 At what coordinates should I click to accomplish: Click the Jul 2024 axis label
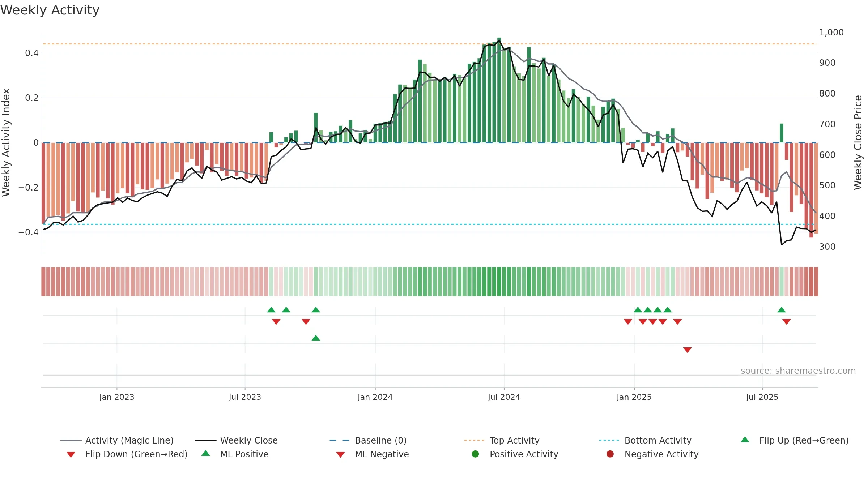(504, 397)
